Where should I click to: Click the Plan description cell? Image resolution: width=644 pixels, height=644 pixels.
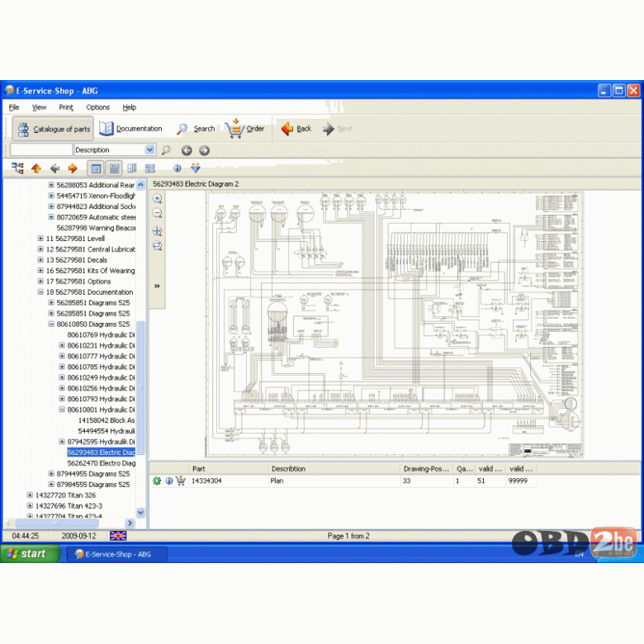pos(334,481)
